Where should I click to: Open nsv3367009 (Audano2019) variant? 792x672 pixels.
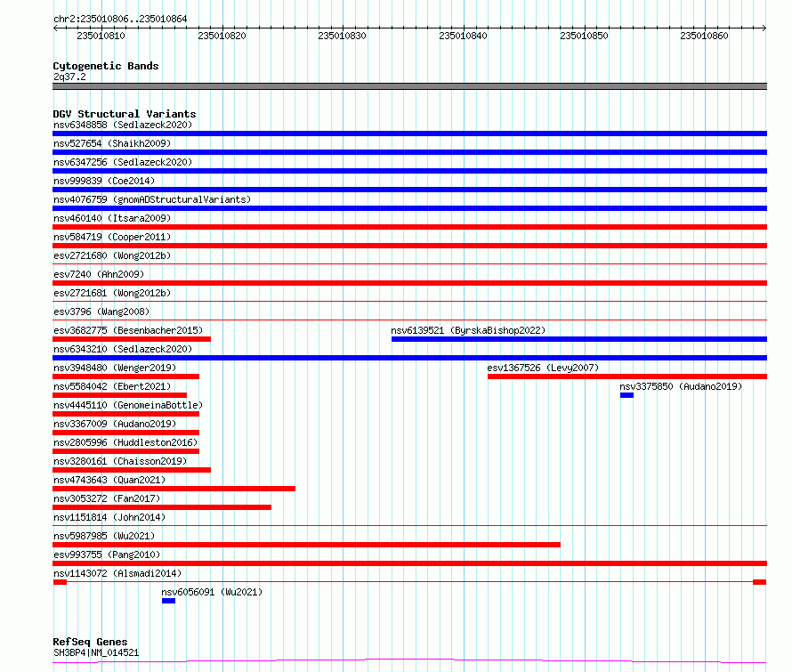pyautogui.click(x=115, y=424)
